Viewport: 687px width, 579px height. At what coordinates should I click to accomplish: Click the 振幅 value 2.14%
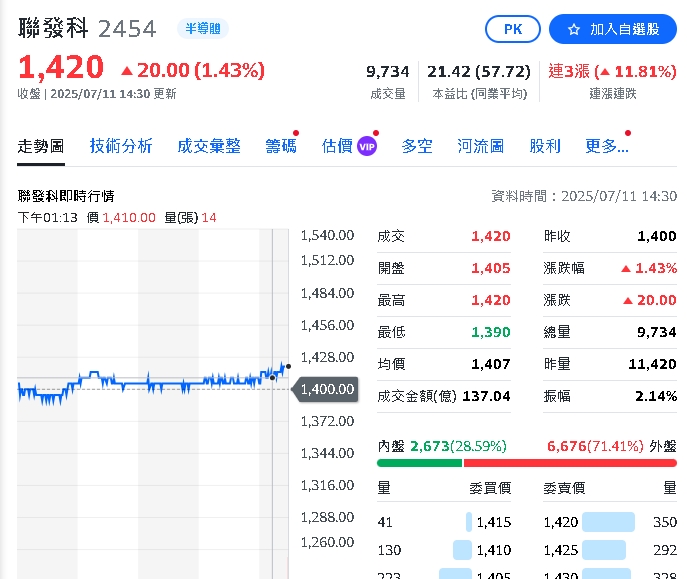click(x=656, y=396)
